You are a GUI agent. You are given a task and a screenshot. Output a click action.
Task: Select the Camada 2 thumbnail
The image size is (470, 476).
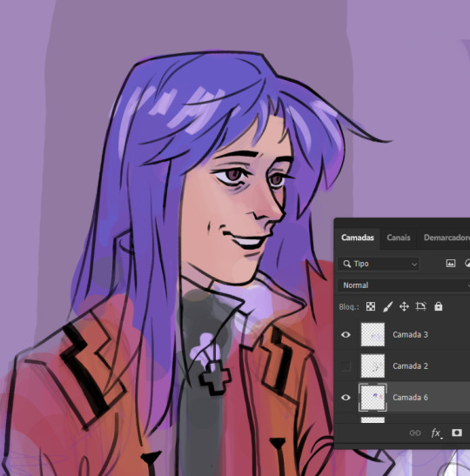click(x=373, y=365)
